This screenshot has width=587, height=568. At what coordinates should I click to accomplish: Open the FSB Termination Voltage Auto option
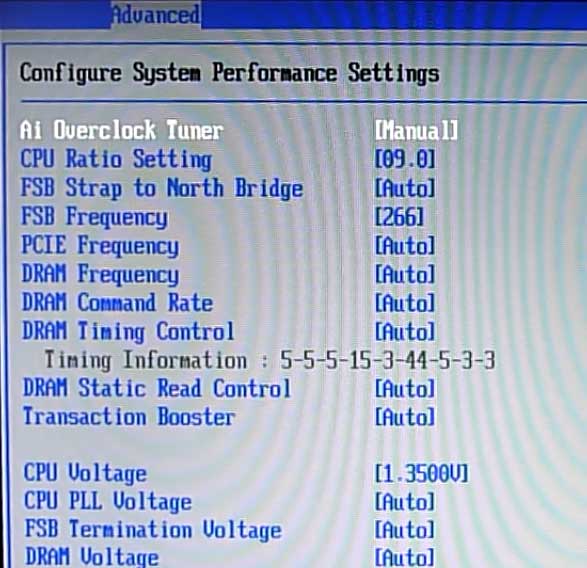(x=405, y=530)
